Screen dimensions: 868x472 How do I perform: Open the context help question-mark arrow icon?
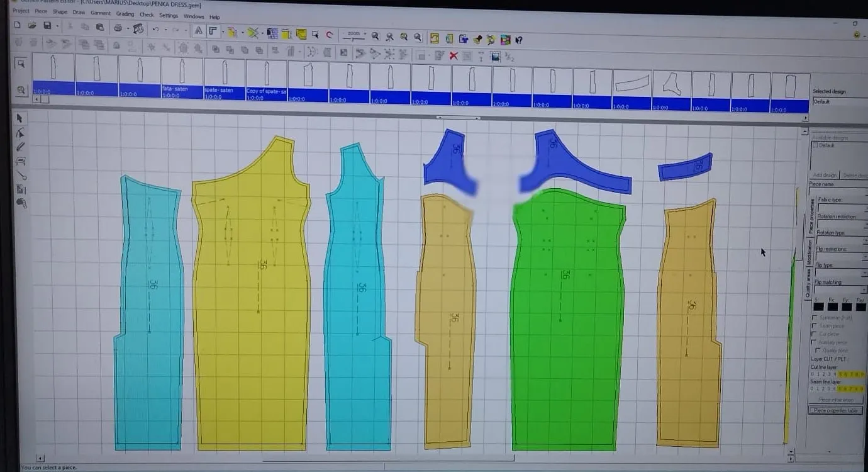(x=519, y=40)
